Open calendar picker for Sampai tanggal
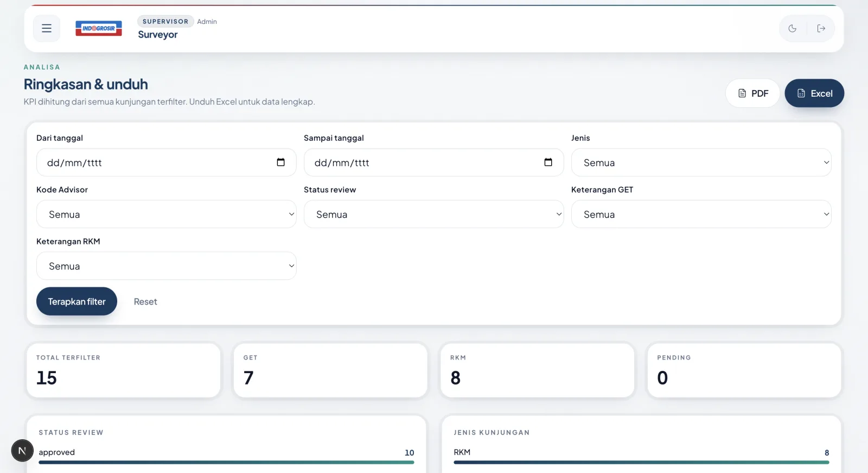The height and width of the screenshot is (473, 868). (x=548, y=162)
